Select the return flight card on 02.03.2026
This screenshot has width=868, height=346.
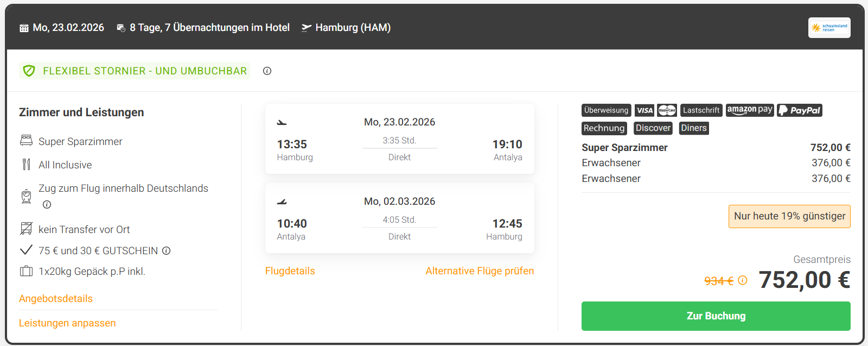399,218
